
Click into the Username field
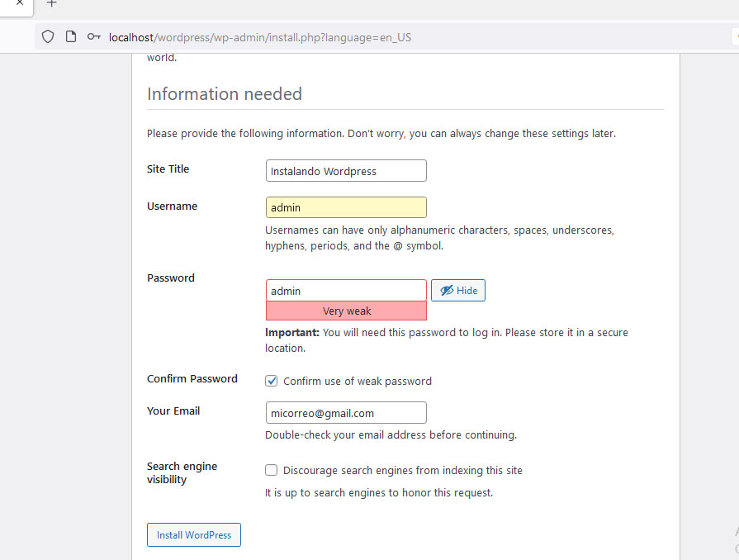click(x=346, y=207)
